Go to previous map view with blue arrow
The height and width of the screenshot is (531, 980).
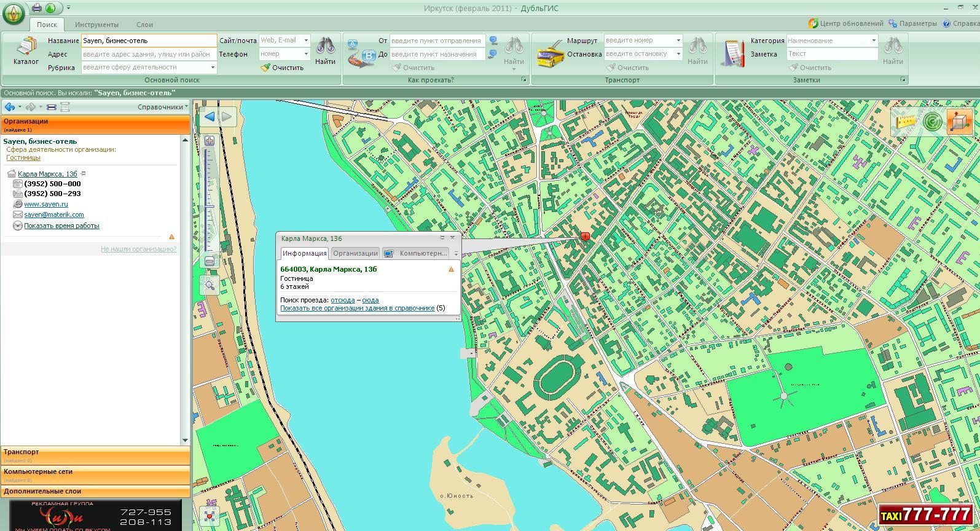[x=210, y=117]
